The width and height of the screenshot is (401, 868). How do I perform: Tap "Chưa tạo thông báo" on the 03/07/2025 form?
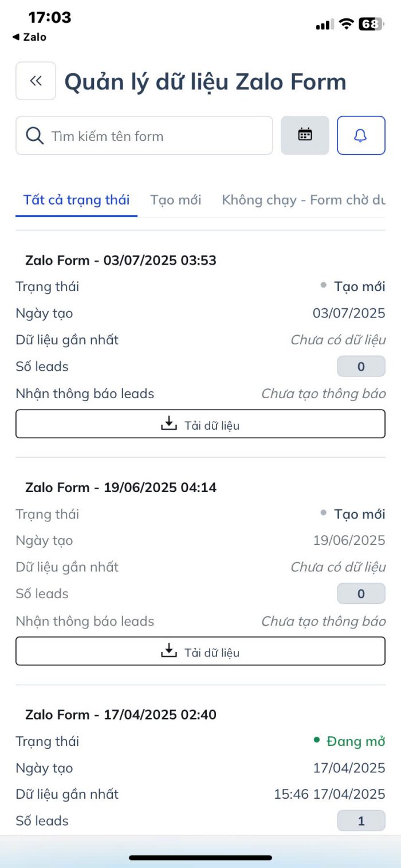[323, 394]
